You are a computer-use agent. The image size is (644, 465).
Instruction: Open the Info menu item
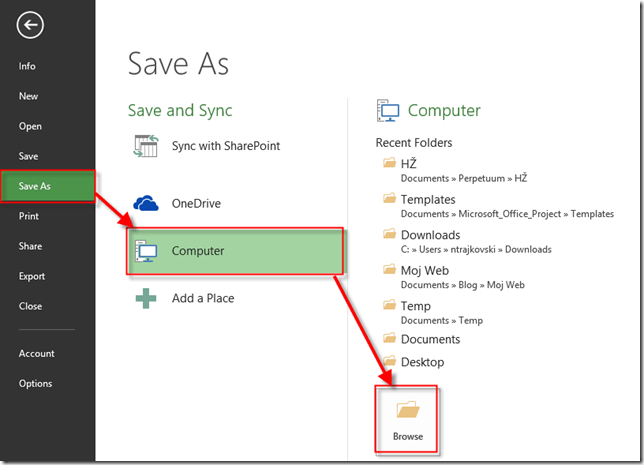[27, 66]
